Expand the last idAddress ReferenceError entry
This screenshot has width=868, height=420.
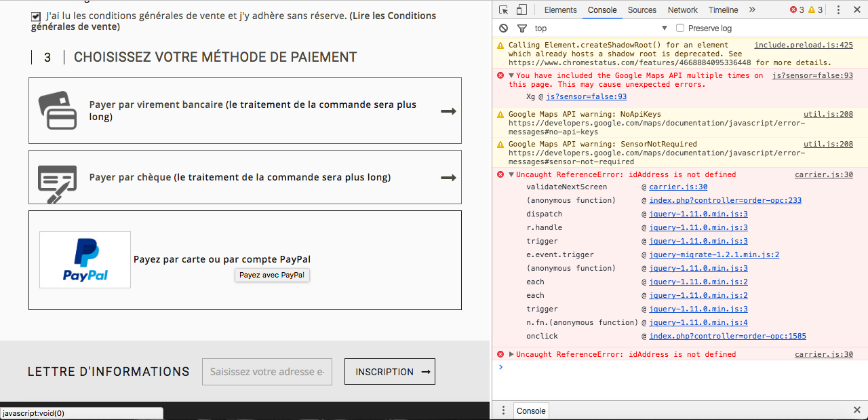(x=511, y=354)
